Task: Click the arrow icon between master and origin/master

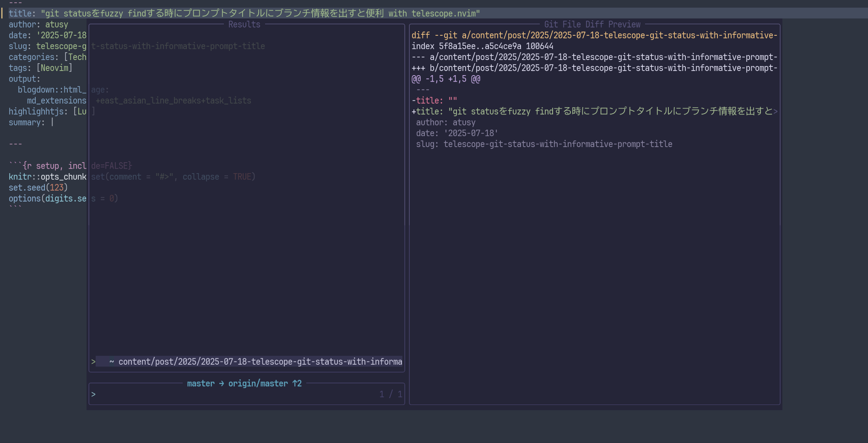Action: click(x=222, y=383)
